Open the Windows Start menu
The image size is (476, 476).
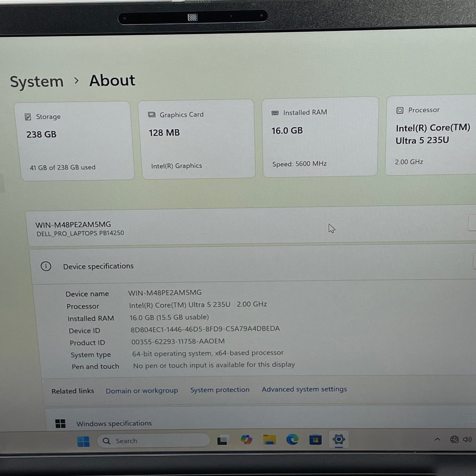(83, 441)
